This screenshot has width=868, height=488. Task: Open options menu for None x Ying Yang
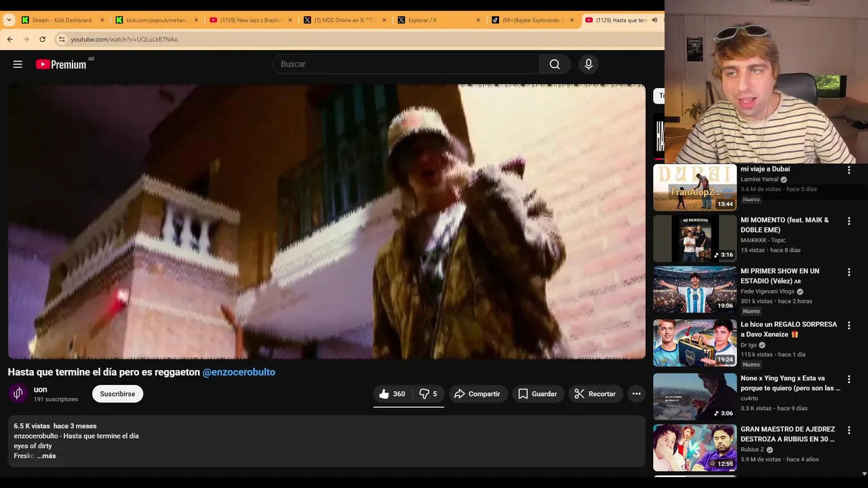coord(848,379)
